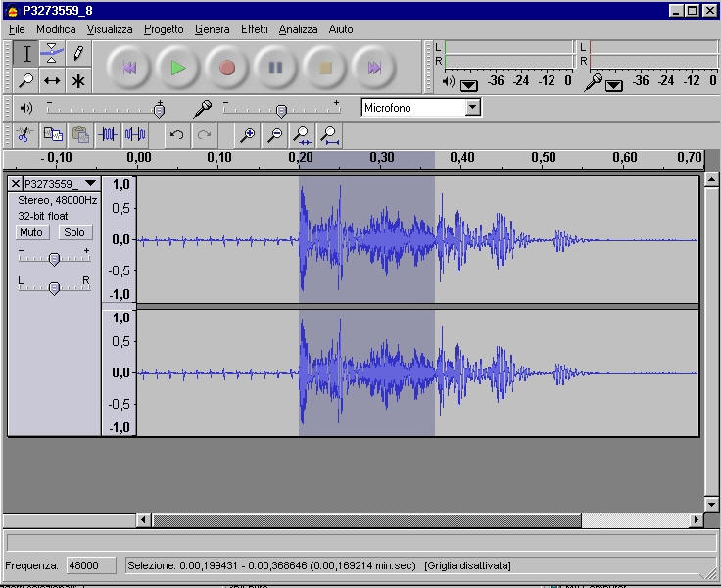
Task: Select the Selection (I-beam) tool
Action: point(25,54)
